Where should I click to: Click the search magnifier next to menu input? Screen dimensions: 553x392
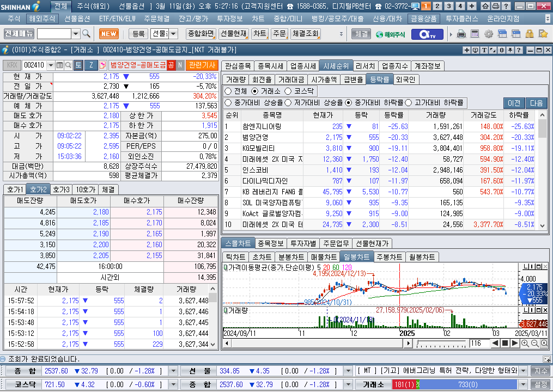(x=86, y=34)
